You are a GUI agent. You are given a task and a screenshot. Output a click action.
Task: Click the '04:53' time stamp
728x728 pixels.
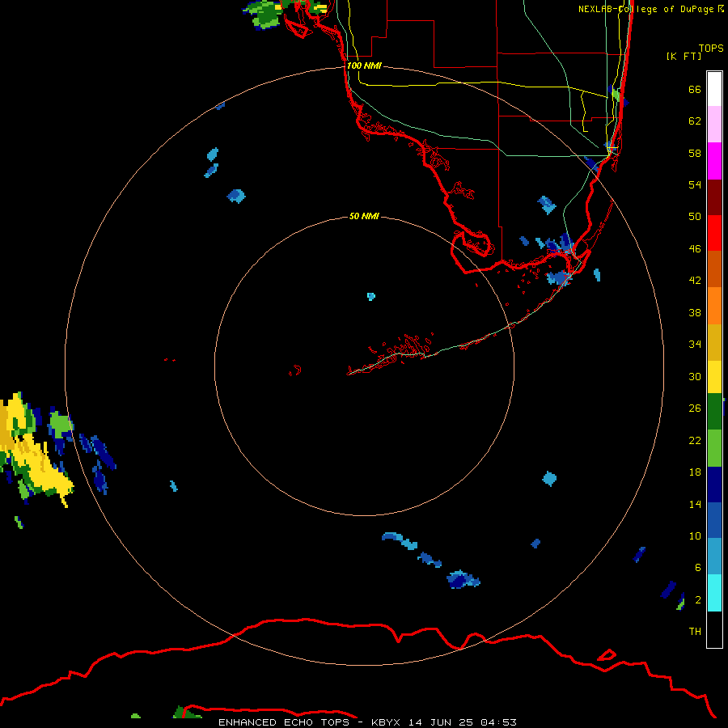498,722
